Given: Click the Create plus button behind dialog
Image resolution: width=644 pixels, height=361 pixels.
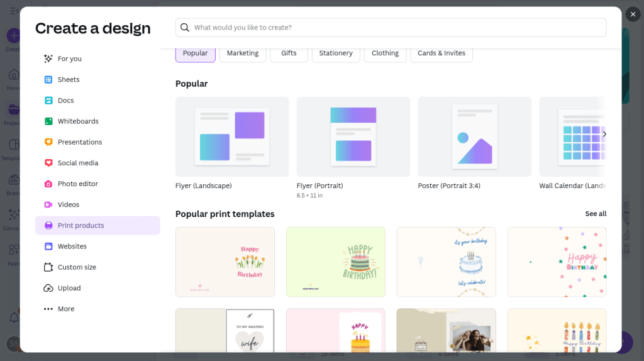Looking at the screenshot, I should click(14, 36).
